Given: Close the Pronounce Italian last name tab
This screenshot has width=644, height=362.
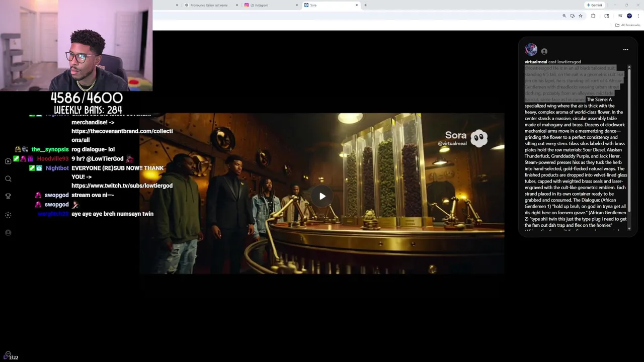Looking at the screenshot, I should (237, 5).
